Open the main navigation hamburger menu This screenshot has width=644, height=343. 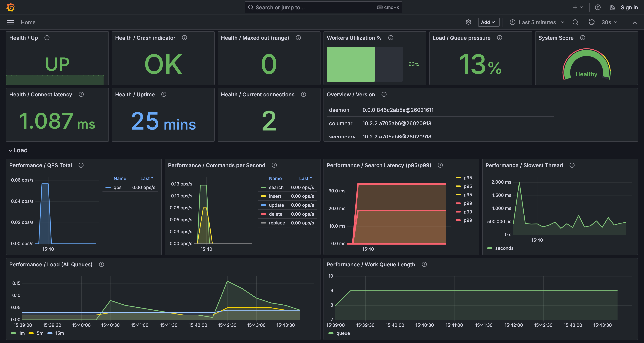[x=10, y=22]
